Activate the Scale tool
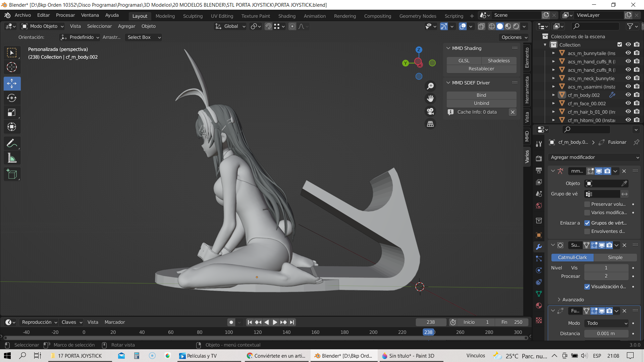644x362 pixels. coord(12,112)
